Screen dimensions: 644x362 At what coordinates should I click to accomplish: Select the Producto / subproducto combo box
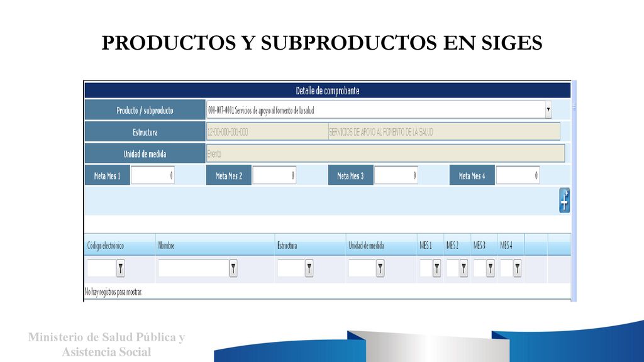(x=379, y=110)
